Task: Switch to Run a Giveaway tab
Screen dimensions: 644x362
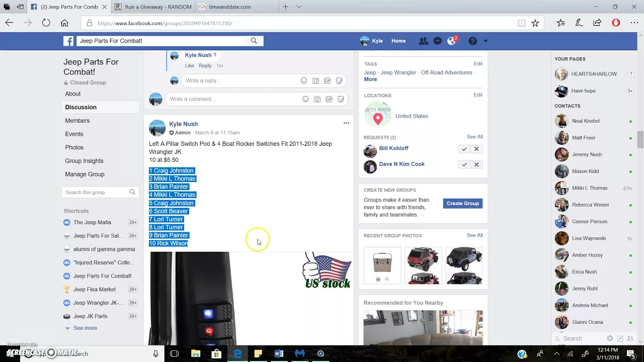Action: pyautogui.click(x=153, y=7)
